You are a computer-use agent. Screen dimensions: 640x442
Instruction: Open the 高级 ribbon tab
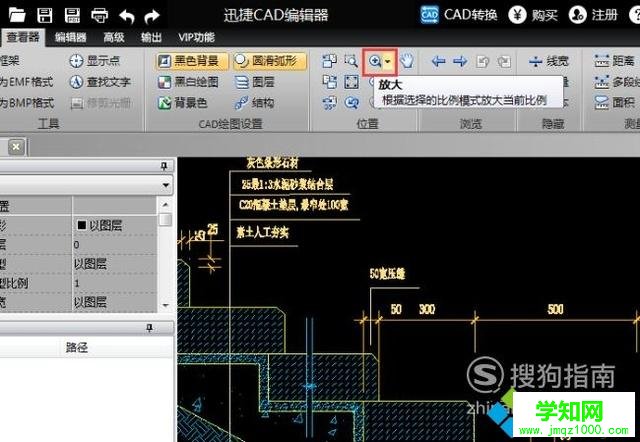coord(113,38)
